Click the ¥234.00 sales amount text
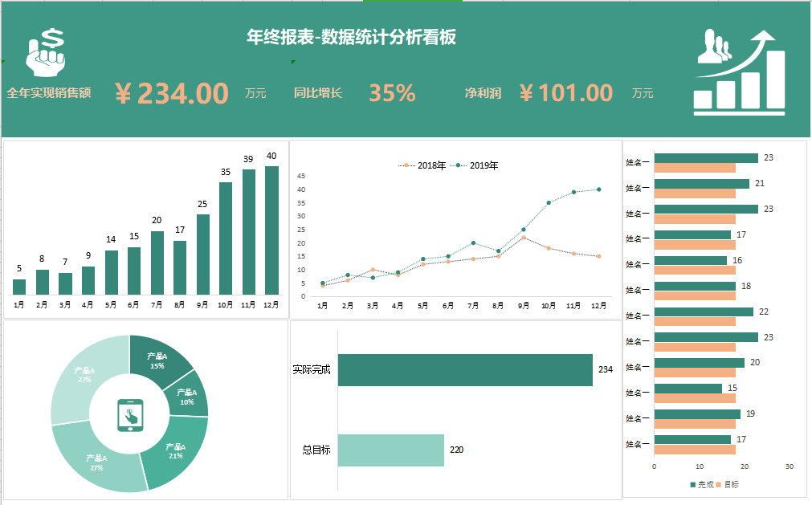 tap(172, 92)
